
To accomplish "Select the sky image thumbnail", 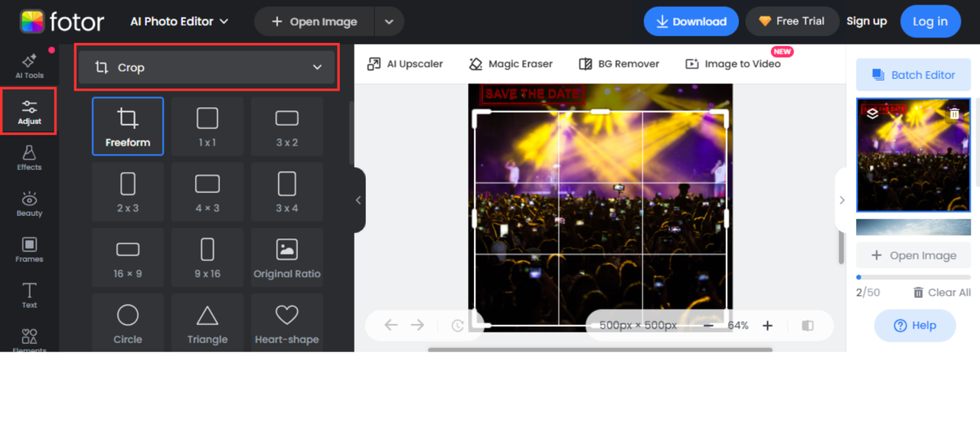I will pos(913,227).
